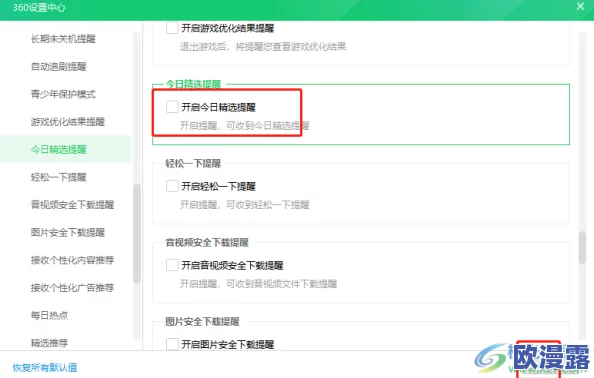This screenshot has height=378, width=594.
Task: Select 接收个性化广告推荐 sidebar item
Action: (x=72, y=288)
